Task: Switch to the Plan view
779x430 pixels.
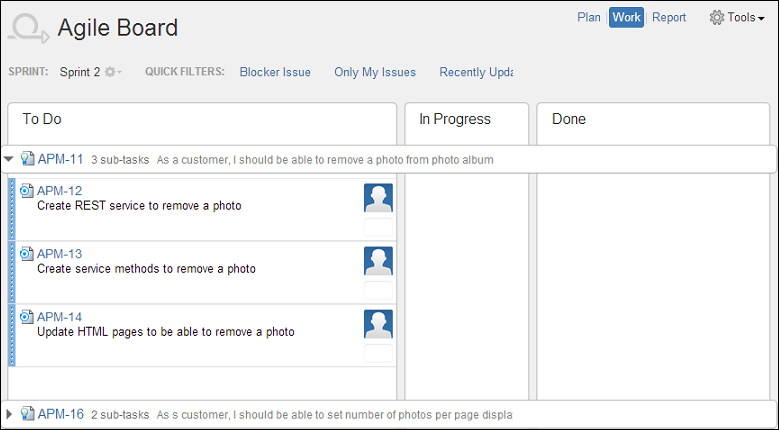Action: coord(589,17)
